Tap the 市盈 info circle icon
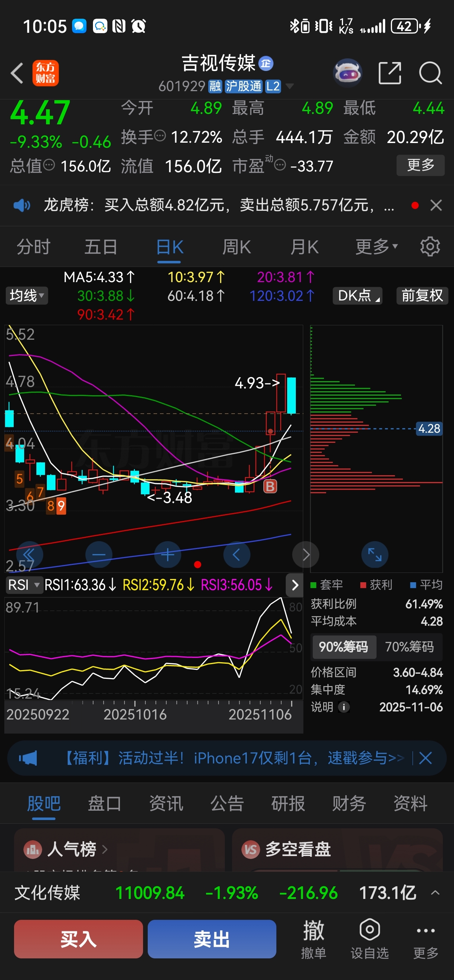The image size is (454, 980). (x=280, y=165)
